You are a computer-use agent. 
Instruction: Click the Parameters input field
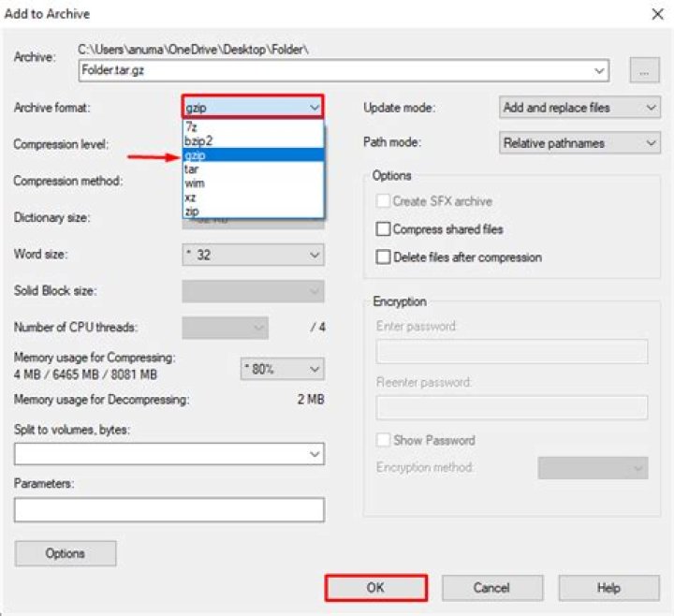coord(169,510)
